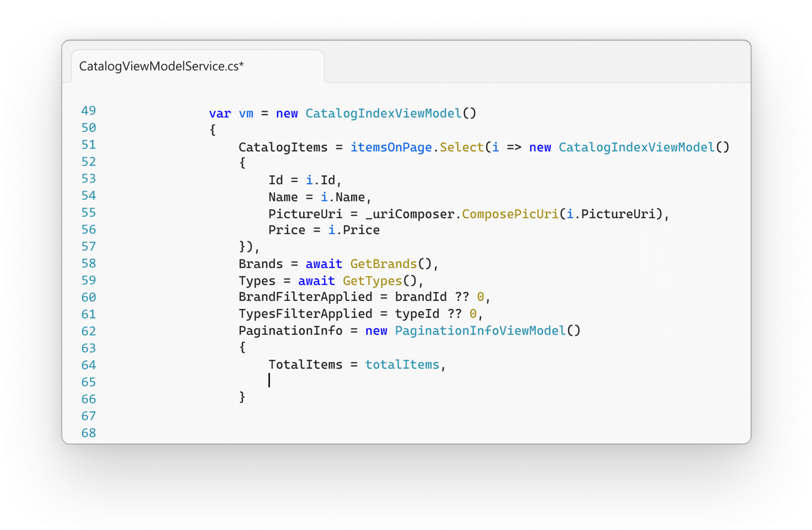Click the itemsOnPage variable
The height and width of the screenshot is (530, 812).
click(x=391, y=147)
